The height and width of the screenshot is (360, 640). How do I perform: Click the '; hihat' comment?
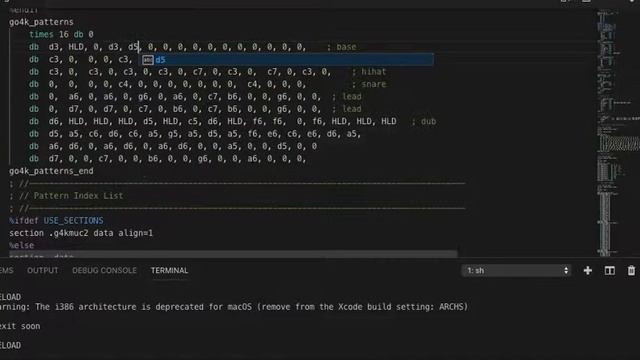point(369,72)
